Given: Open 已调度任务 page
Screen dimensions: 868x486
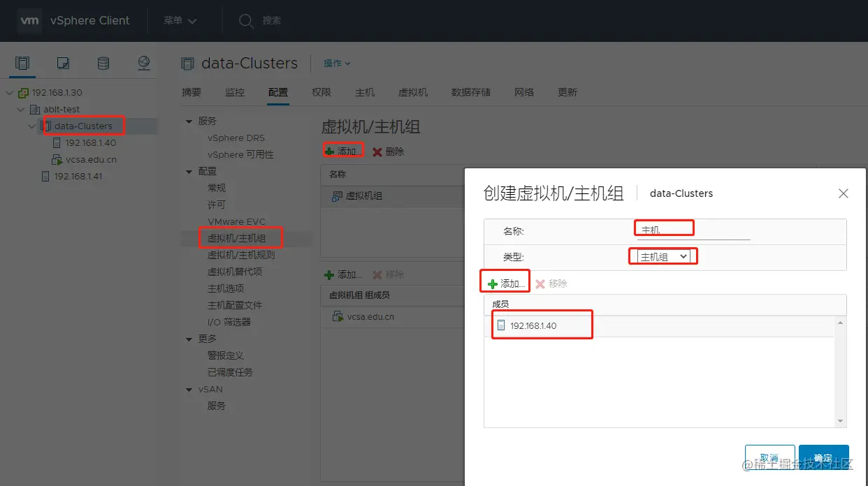Looking at the screenshot, I should click(x=230, y=373).
